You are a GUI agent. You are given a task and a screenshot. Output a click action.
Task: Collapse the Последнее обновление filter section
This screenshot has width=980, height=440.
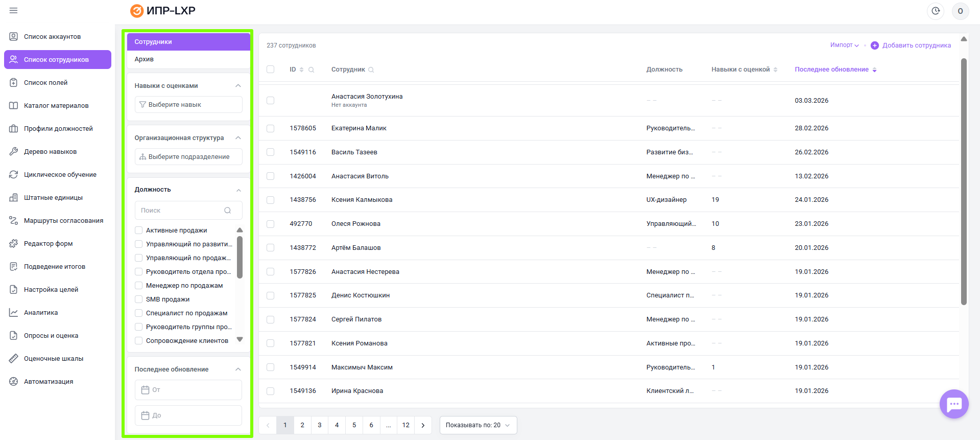click(x=238, y=369)
